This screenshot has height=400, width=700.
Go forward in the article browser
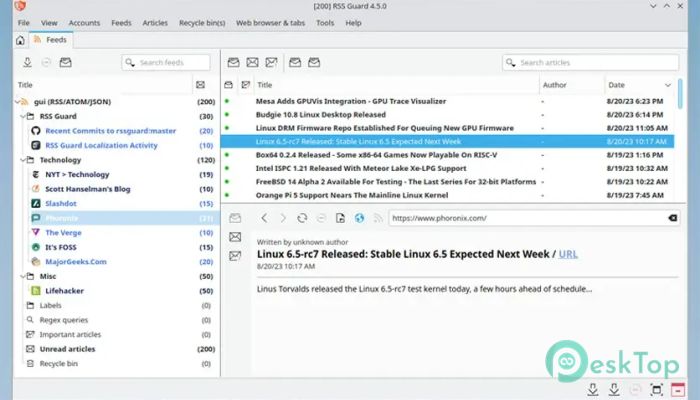pyautogui.click(x=283, y=218)
